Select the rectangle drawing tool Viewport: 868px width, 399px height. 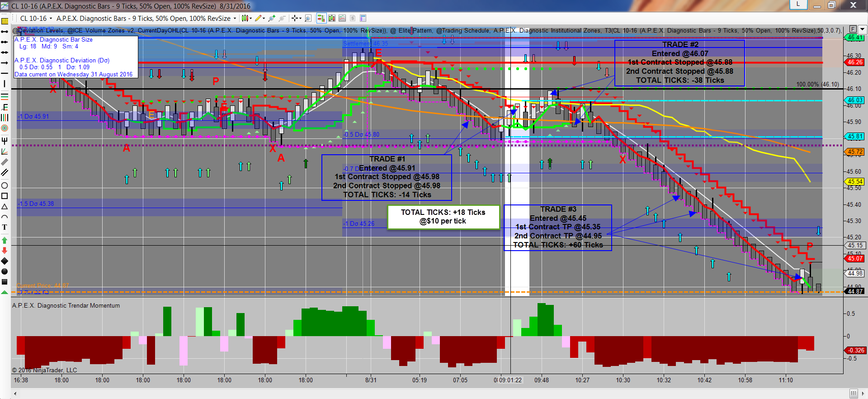coord(5,196)
